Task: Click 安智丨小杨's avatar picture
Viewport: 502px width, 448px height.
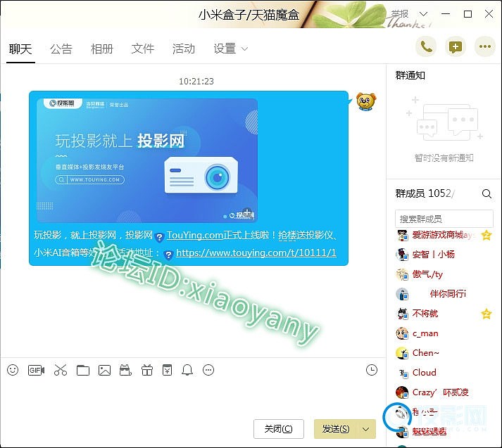Action: pyautogui.click(x=402, y=255)
